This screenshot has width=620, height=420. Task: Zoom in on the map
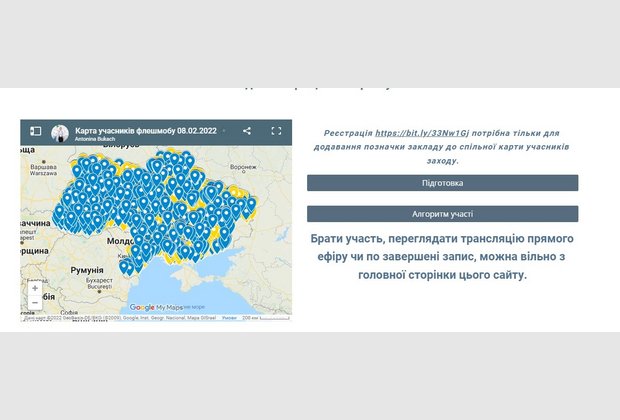coord(35,287)
